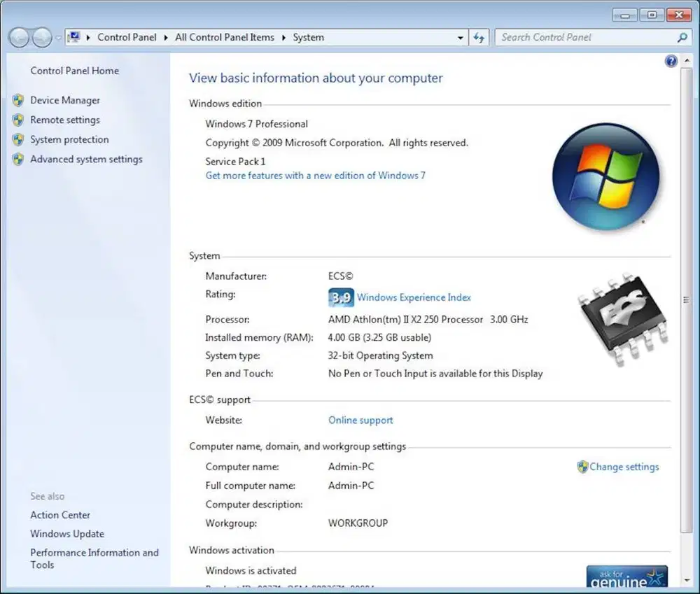
Task: Click the Change settings shield icon
Action: coord(582,467)
